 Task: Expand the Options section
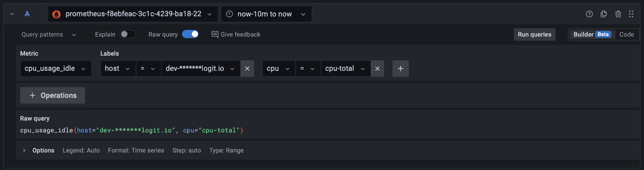click(x=24, y=150)
